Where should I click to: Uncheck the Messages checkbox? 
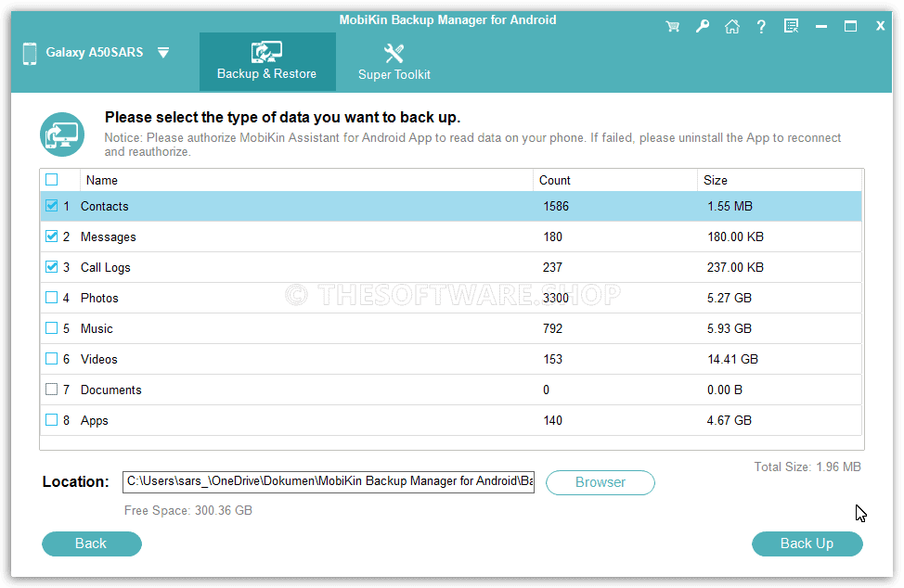[x=52, y=236]
